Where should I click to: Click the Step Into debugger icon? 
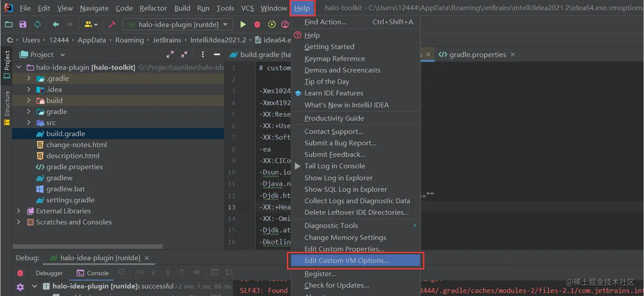coord(153,273)
